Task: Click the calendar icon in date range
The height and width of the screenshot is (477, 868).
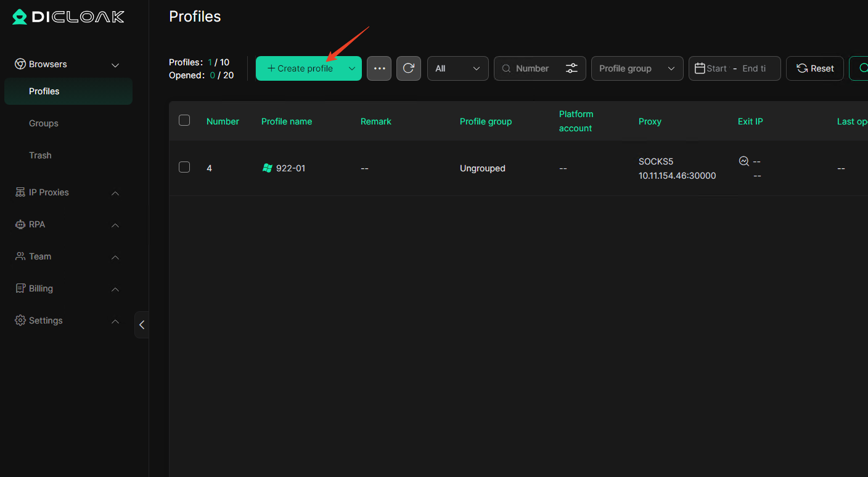Action: 700,68
